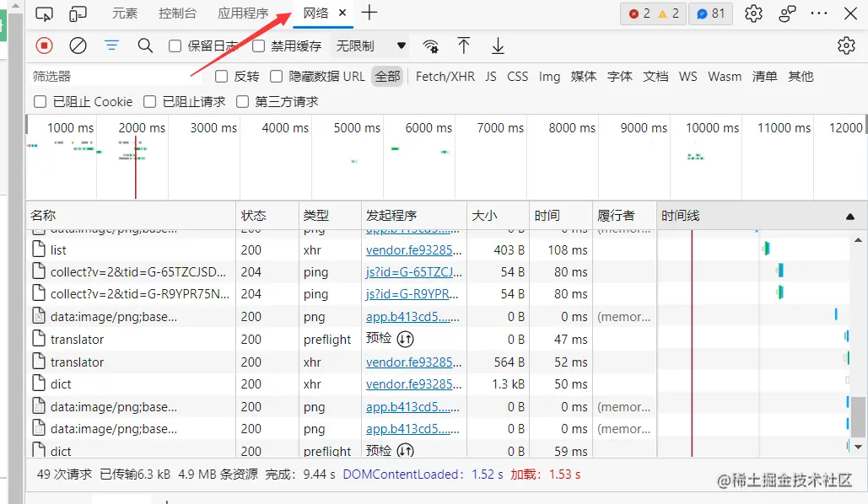Screen dimensions: 868x504
Task: Switch to the 元素 tab
Action: 125,13
